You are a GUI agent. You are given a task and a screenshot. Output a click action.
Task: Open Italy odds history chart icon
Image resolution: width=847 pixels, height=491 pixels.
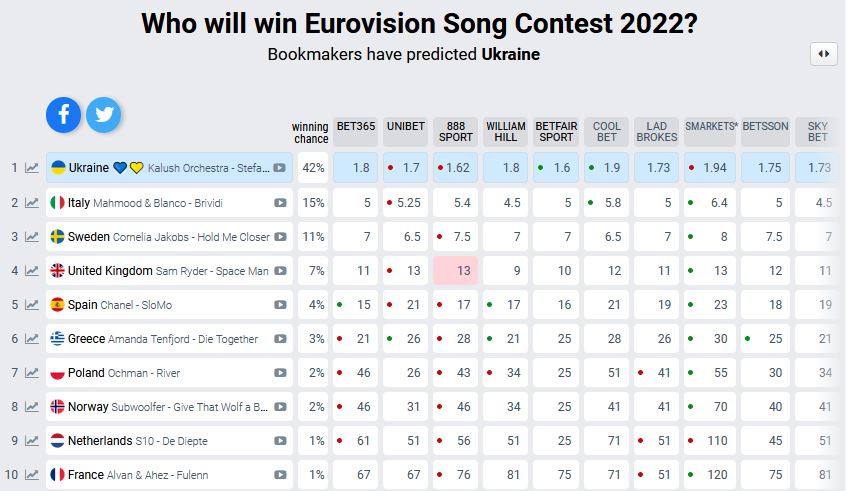click(x=32, y=203)
